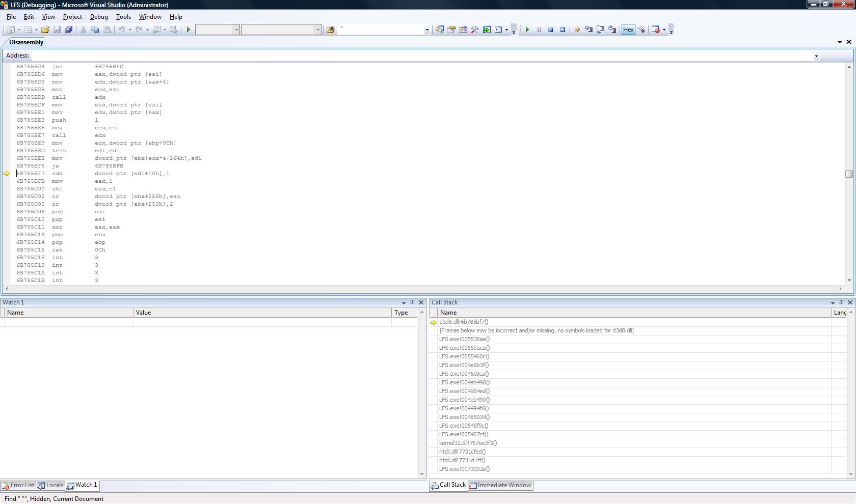Click Continue in the Debug toolbar

click(527, 30)
